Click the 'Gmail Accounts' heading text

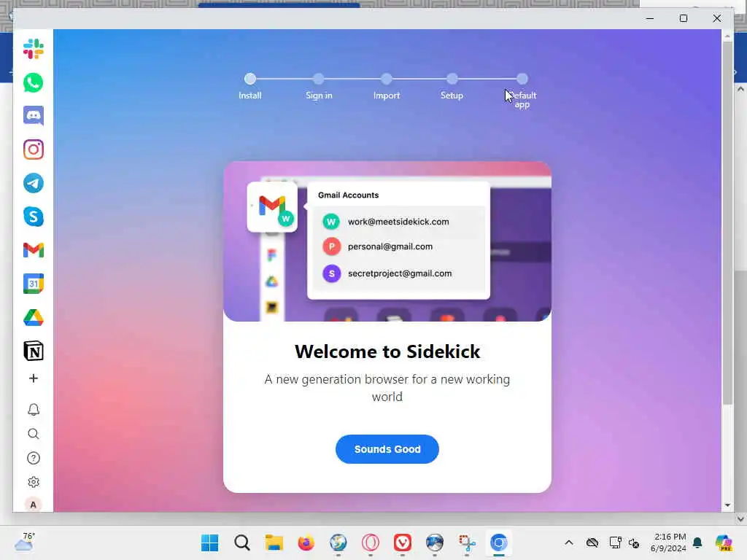[348, 195]
